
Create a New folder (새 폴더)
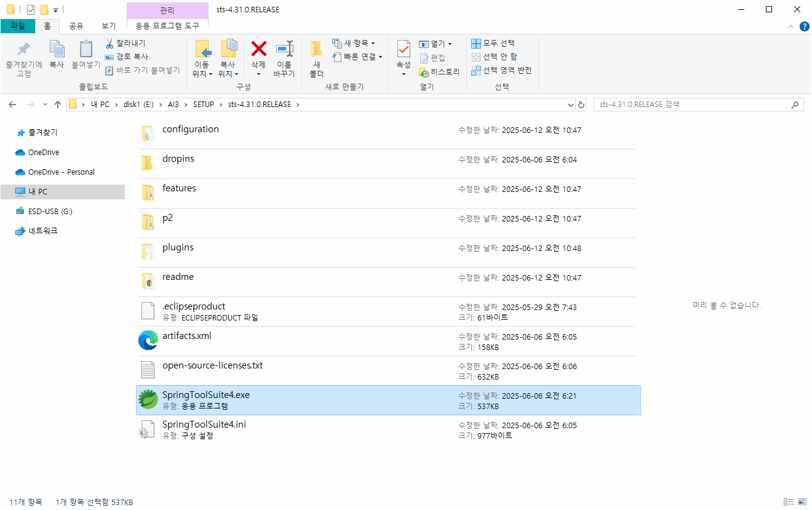[316, 58]
